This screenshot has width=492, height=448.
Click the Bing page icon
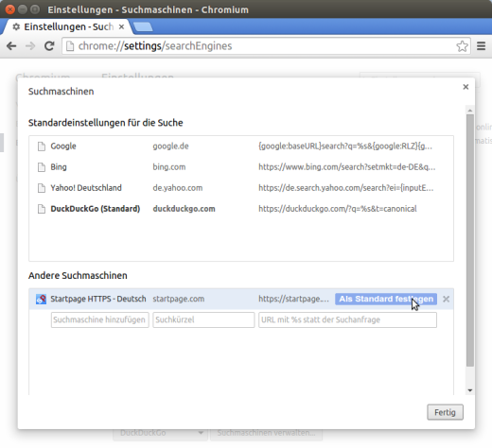(x=42, y=167)
